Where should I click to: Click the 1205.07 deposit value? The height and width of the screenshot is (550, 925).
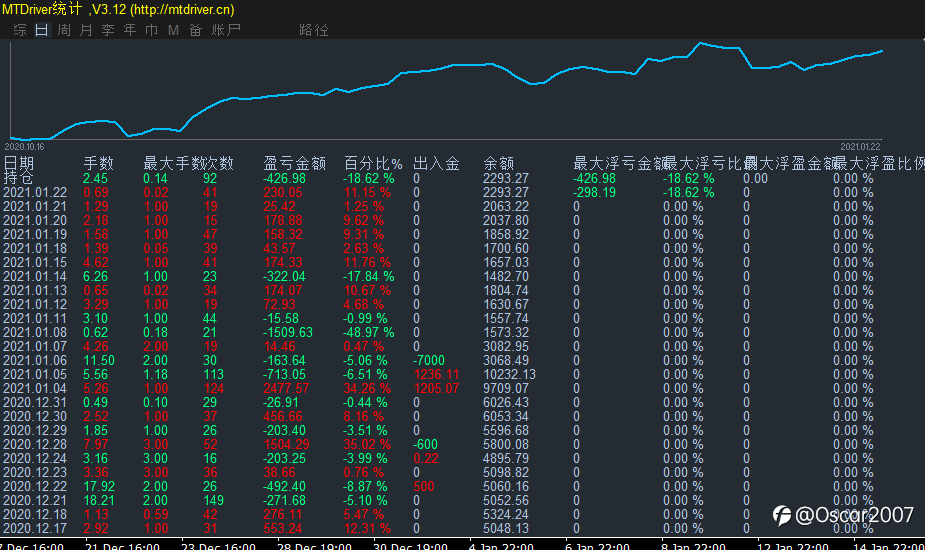(437, 388)
